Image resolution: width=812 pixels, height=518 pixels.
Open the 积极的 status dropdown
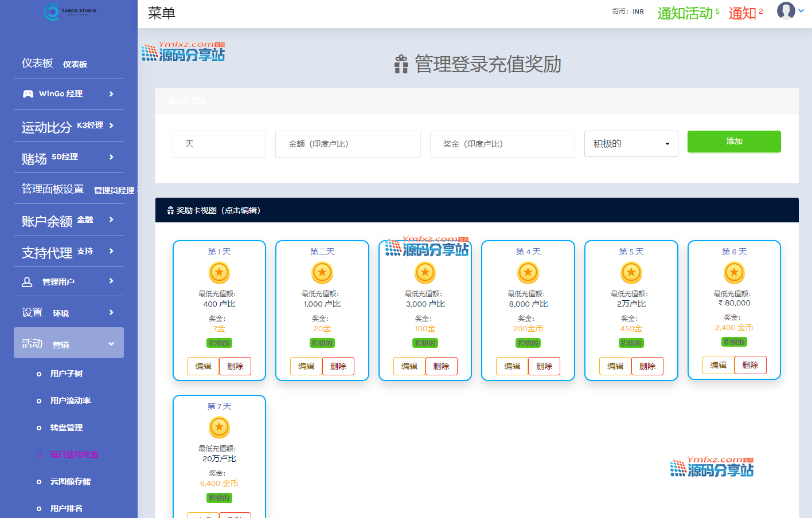[x=631, y=144]
